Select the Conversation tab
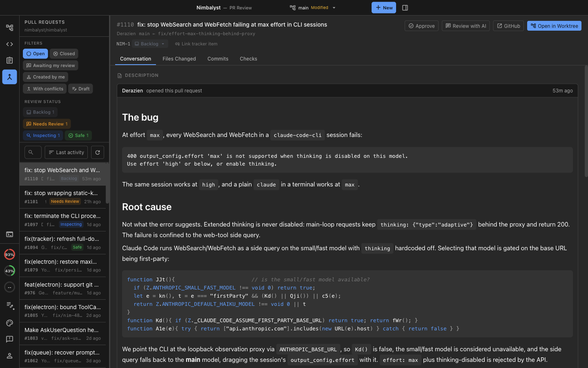 coord(136,59)
